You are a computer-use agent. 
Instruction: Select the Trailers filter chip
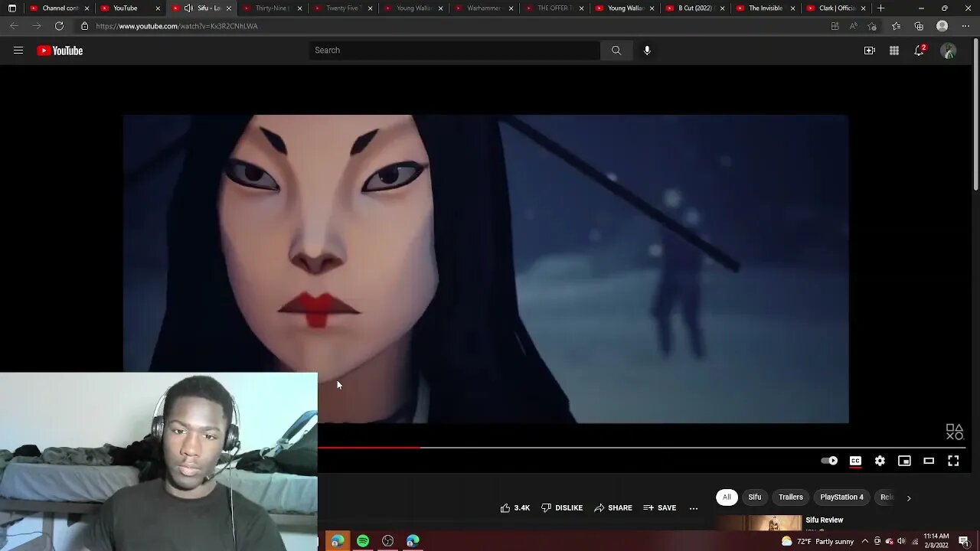tap(791, 497)
